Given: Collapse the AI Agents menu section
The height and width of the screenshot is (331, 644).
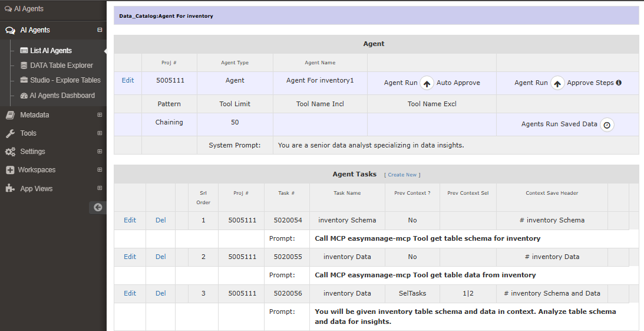Looking at the screenshot, I should coord(100,30).
